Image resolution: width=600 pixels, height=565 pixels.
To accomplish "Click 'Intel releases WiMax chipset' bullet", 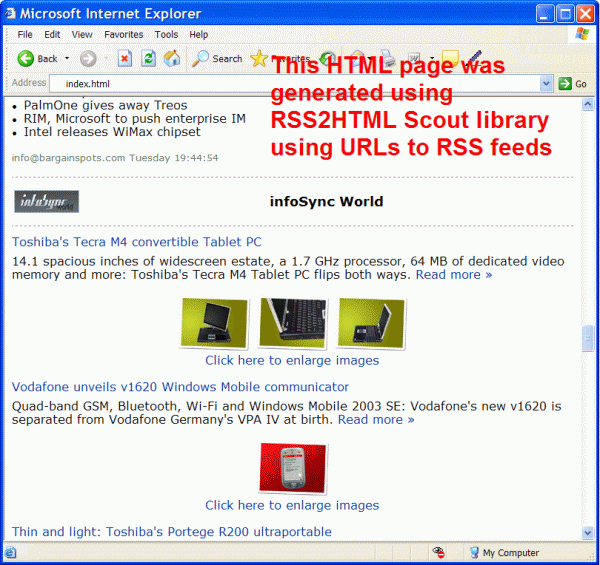I will click(x=112, y=132).
